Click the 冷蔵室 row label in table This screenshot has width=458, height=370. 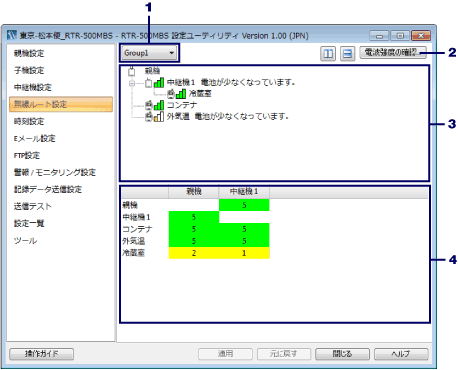point(134,253)
